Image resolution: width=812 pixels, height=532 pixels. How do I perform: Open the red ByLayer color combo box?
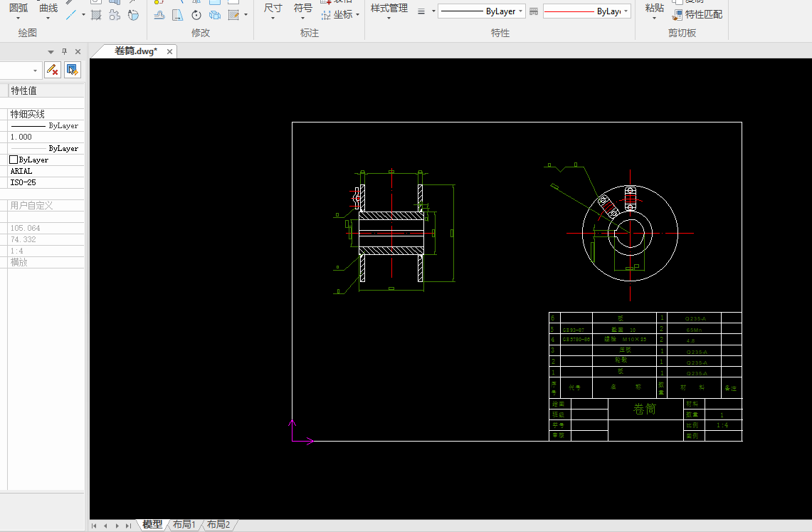point(587,11)
